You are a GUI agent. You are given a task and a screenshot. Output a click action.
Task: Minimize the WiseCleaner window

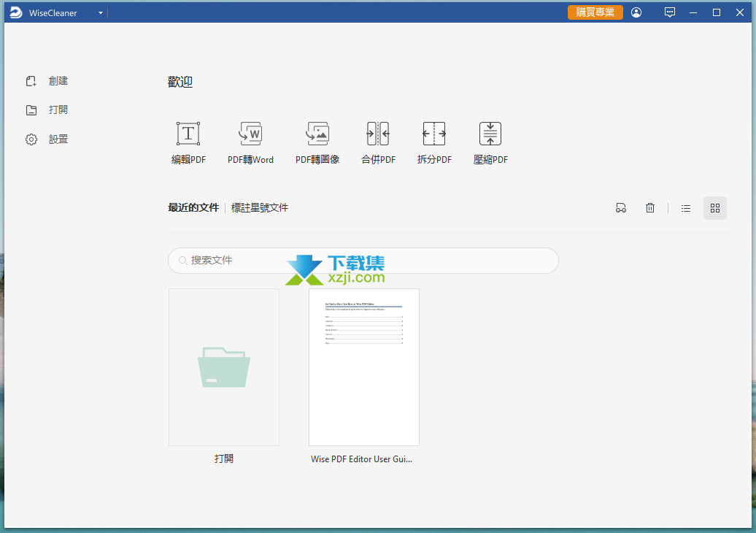click(693, 12)
